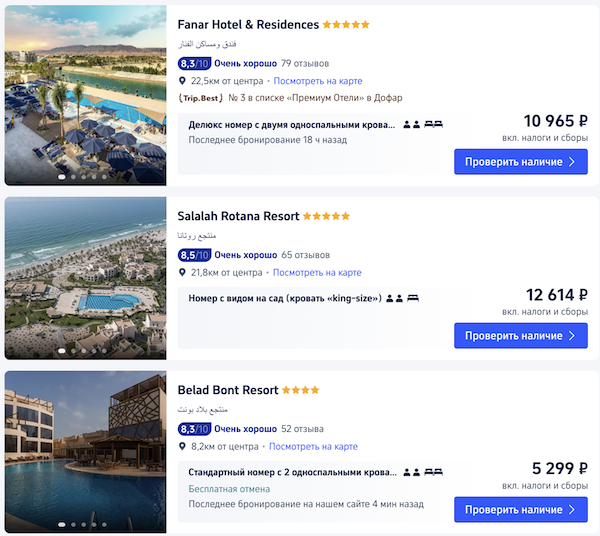Show Belad Bont Resort on map

[313, 446]
